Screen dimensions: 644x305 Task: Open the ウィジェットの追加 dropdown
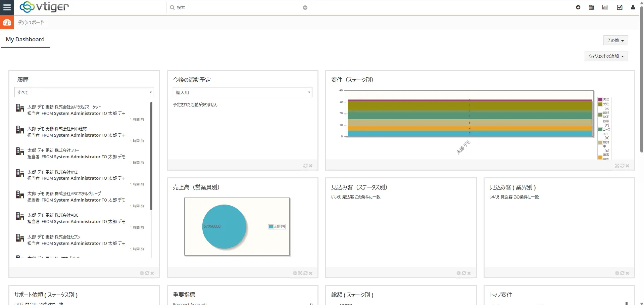(x=606, y=56)
